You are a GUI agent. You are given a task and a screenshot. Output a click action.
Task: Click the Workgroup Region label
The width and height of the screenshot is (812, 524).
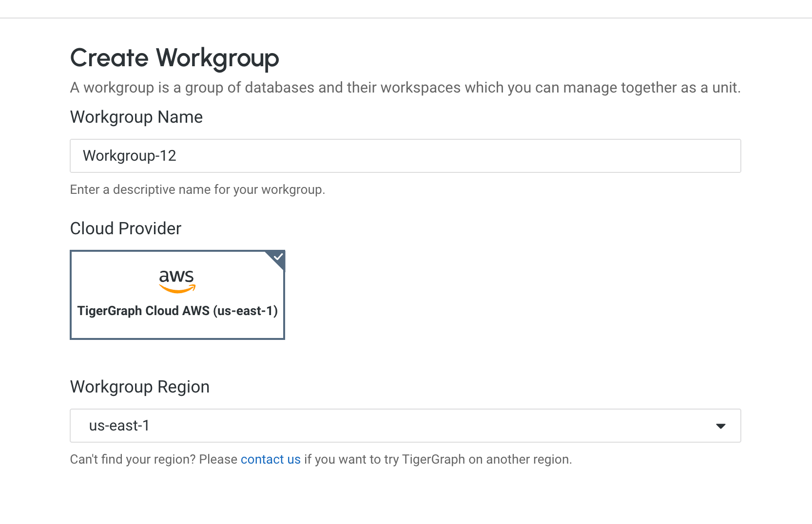[x=140, y=387]
